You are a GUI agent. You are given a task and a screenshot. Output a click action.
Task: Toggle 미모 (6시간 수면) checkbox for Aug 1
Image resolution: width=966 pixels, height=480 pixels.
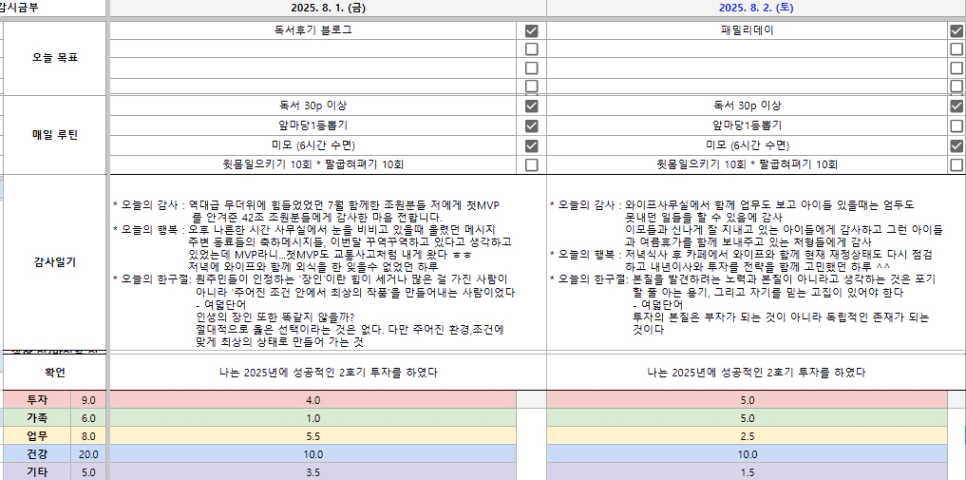531,145
